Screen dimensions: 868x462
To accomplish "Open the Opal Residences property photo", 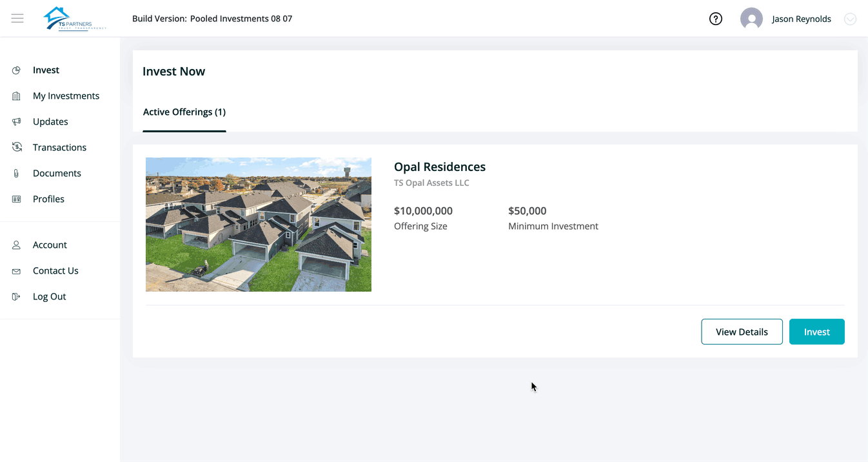I will [x=258, y=224].
